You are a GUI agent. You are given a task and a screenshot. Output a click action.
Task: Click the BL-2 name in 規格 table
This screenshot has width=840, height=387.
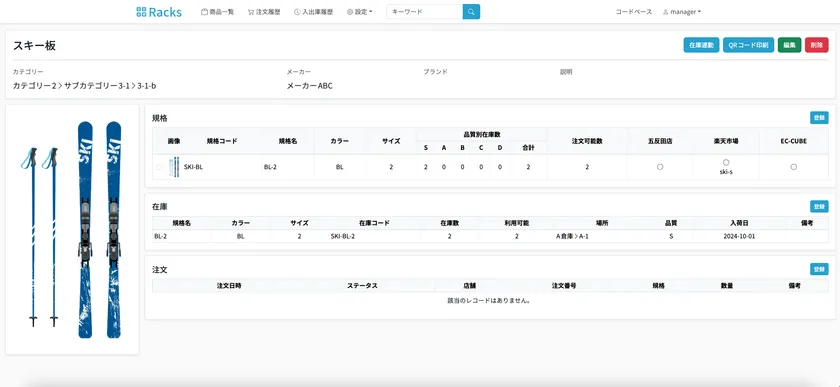270,167
